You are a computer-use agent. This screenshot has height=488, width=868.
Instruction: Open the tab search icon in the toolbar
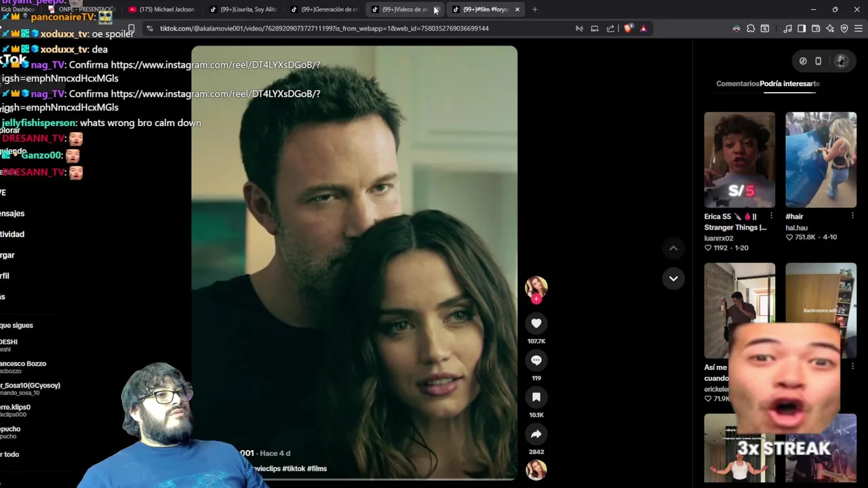click(x=765, y=28)
